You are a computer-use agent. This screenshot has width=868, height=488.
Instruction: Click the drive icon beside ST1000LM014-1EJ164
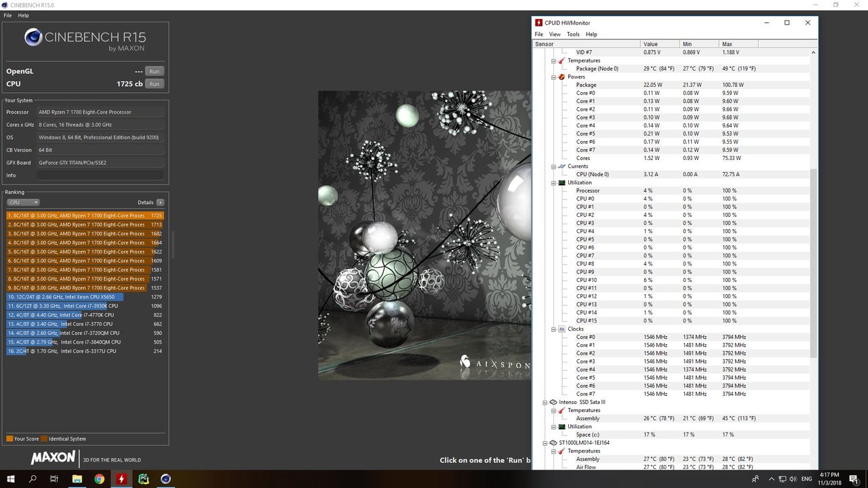[x=553, y=443]
